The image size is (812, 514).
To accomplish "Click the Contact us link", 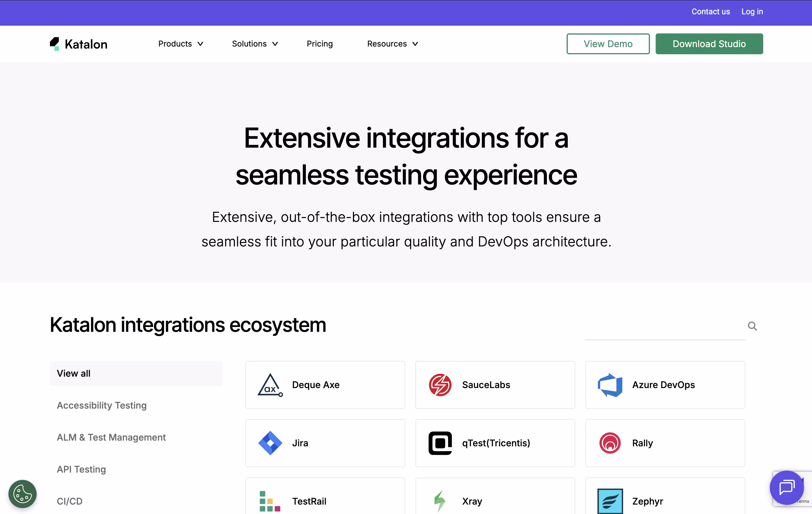I will (x=710, y=11).
